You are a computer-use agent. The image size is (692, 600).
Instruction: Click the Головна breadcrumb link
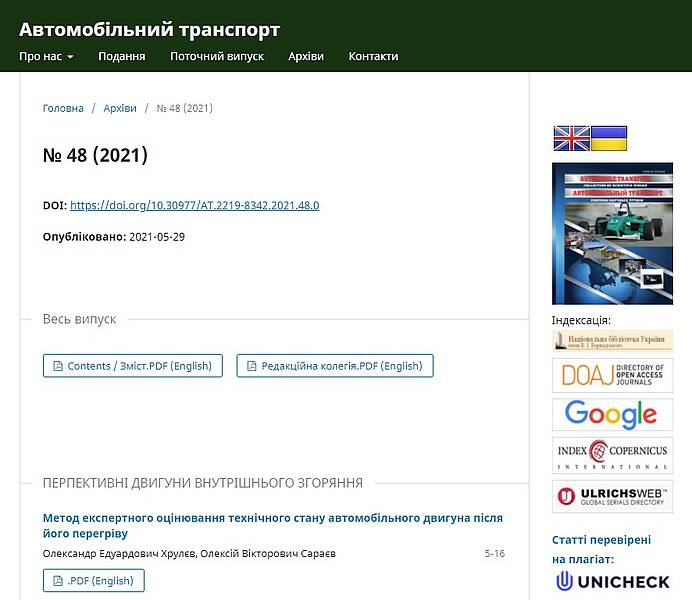click(63, 108)
